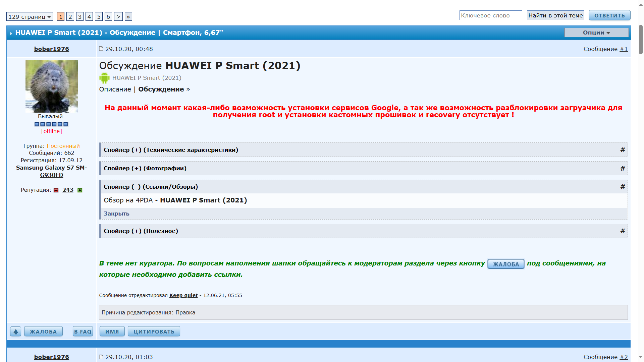This screenshot has width=644, height=362.
Task: Collapse the Ссылки/Обзоры spoiler
Action: (151, 187)
